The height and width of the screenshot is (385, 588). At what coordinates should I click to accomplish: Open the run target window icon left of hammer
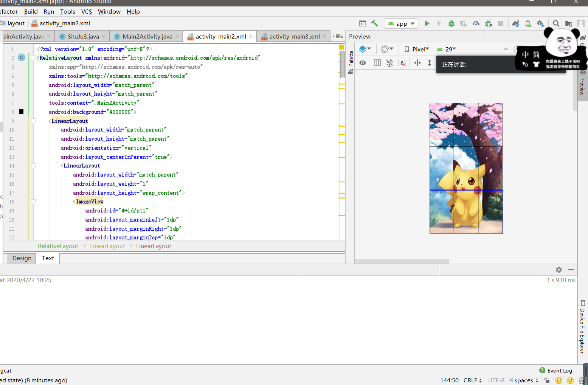pyautogui.click(x=362, y=23)
